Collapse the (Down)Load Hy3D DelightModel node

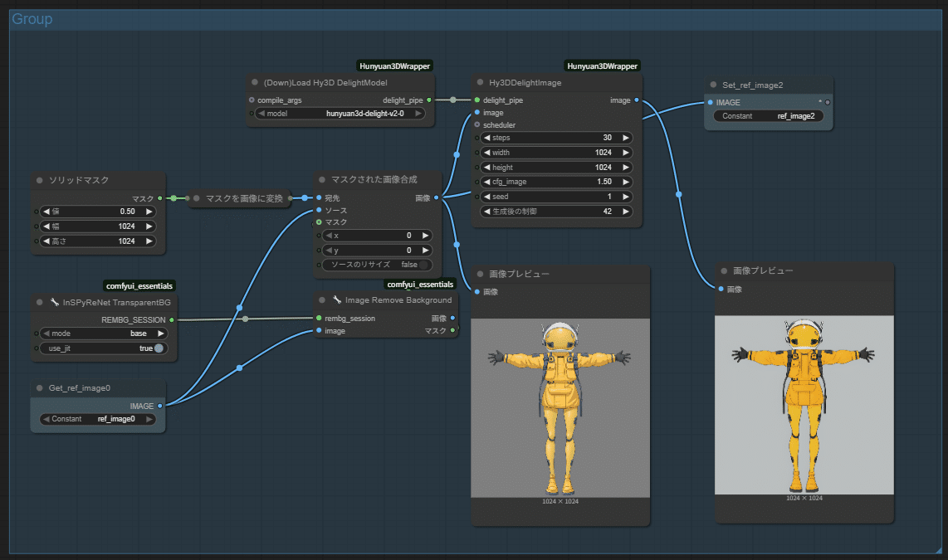coord(255,82)
